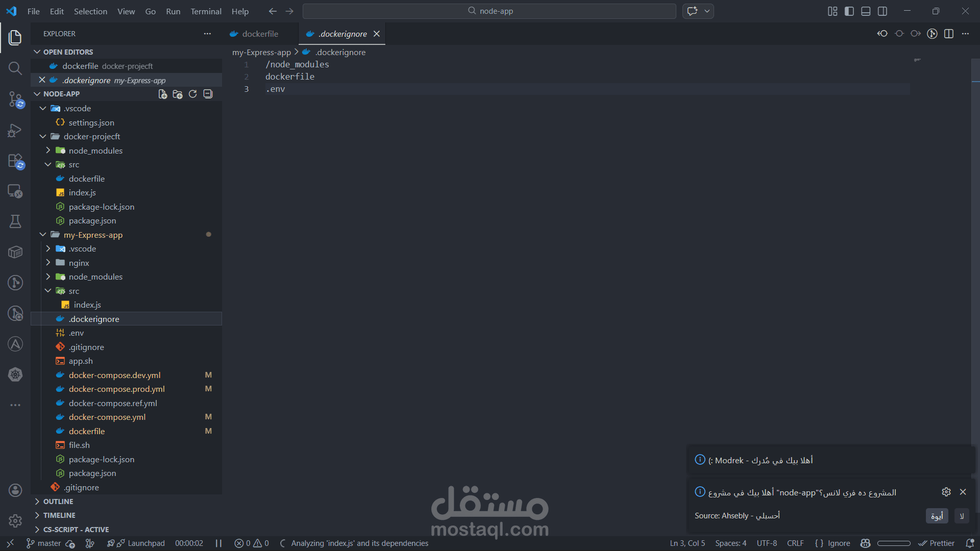Open Run and Debug view
980x551 pixels.
[15, 130]
